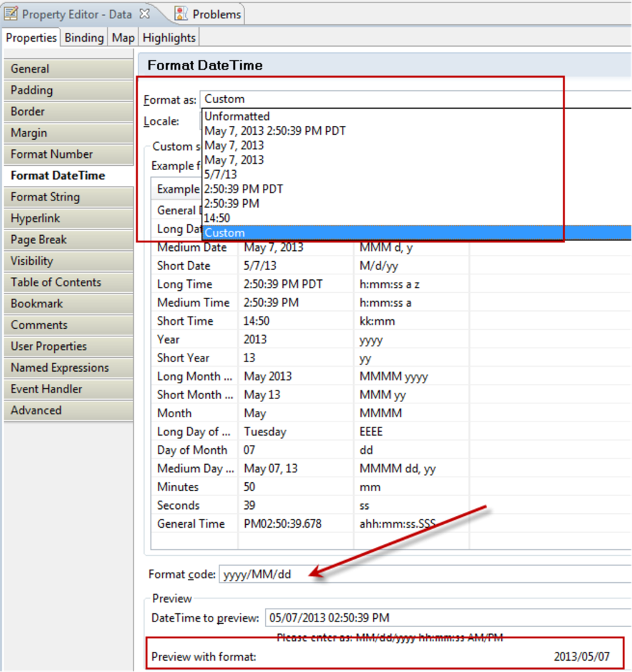Open the Format String category
The width and height of the screenshot is (632, 672).
tap(68, 197)
